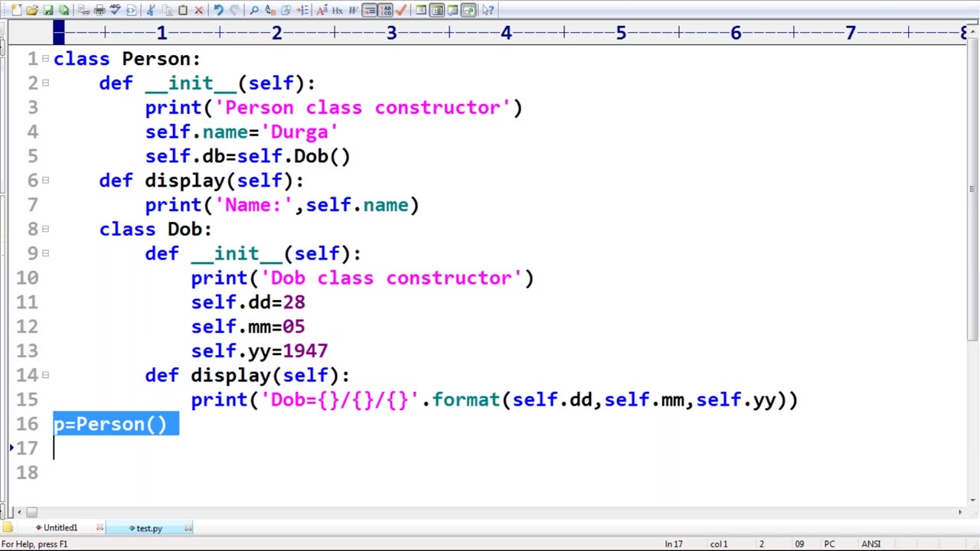Click the 'ANSI' encoding status entry
The image size is (980, 551).
pos(871,544)
